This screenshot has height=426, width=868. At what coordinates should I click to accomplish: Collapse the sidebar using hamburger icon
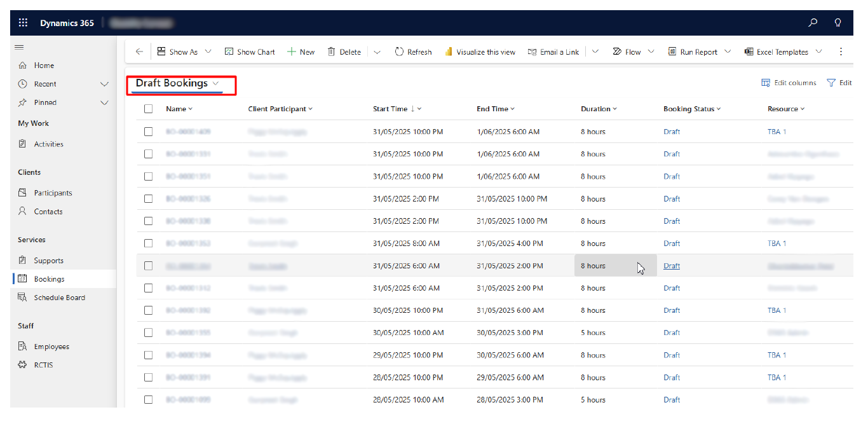(x=20, y=47)
